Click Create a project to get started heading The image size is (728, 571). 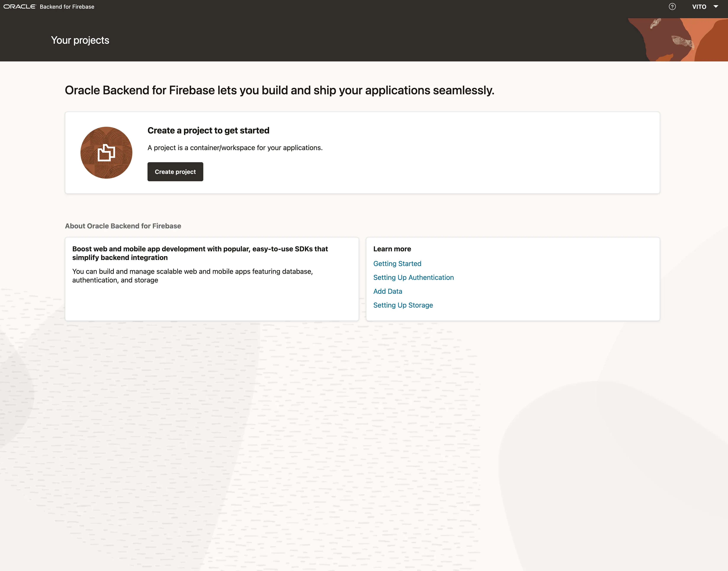208,130
